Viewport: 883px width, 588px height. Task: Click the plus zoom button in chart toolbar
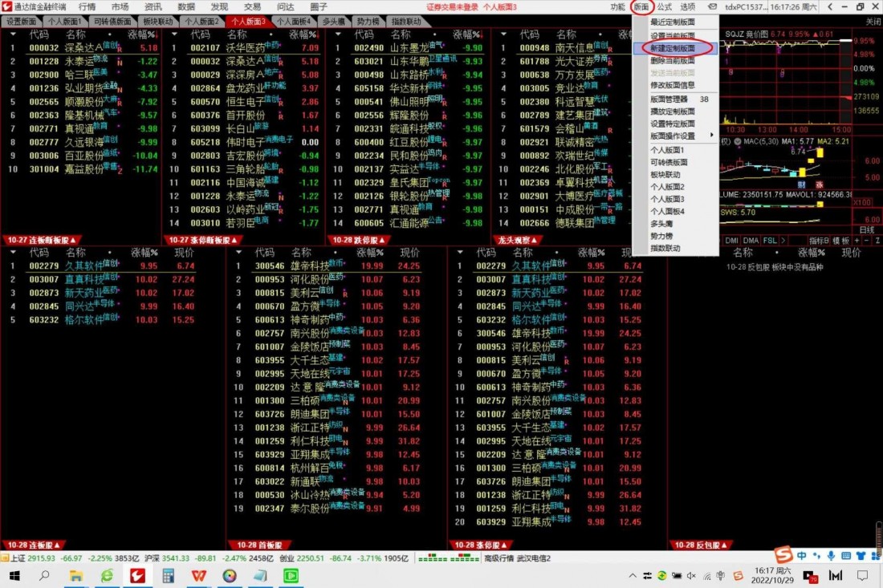point(857,241)
